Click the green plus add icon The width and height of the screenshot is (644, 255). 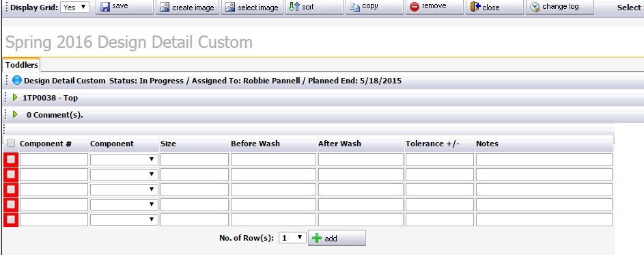[317, 238]
